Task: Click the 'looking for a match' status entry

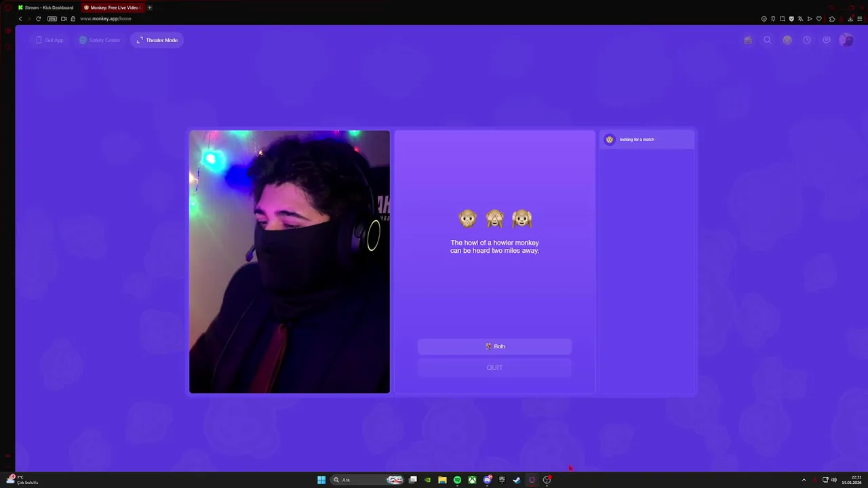Action: (647, 140)
